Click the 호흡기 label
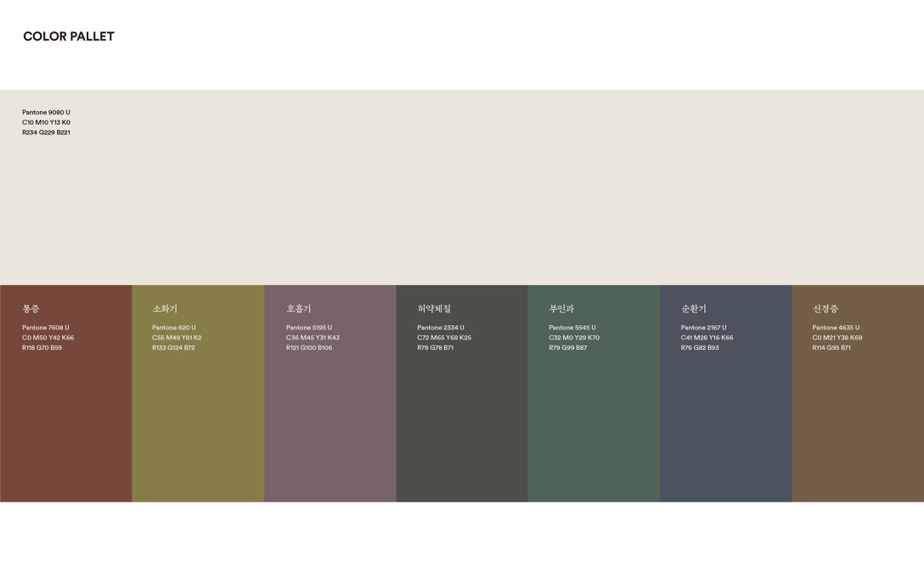924x568 pixels. tap(298, 309)
